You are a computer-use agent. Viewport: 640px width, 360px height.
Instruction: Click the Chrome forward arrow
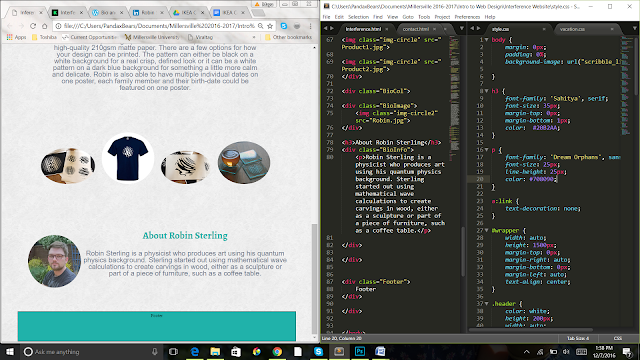coord(21,26)
